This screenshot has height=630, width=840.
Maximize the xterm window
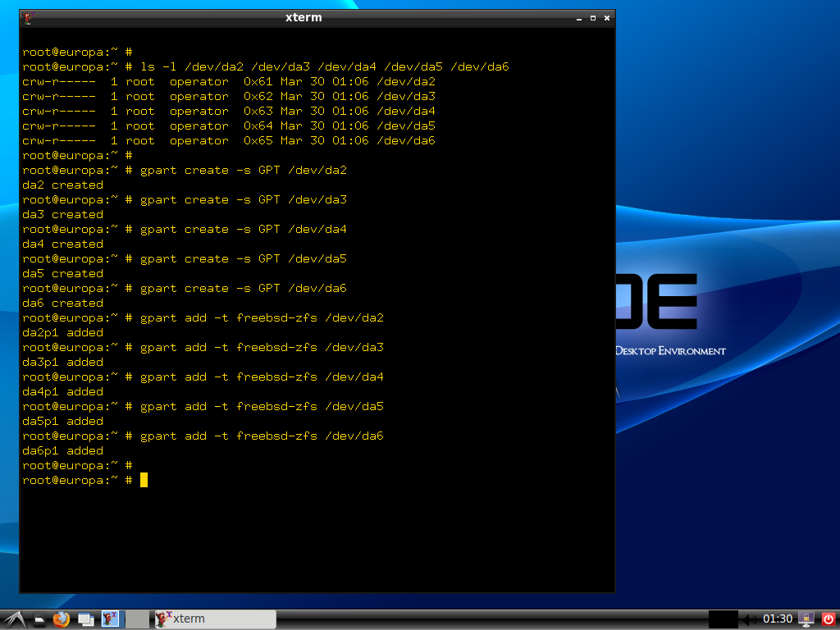593,17
